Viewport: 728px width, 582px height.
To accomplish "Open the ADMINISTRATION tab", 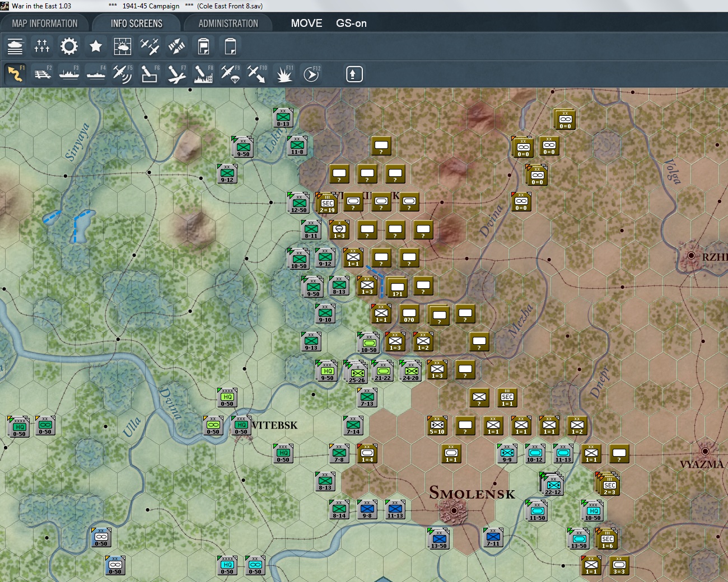I will [x=228, y=24].
